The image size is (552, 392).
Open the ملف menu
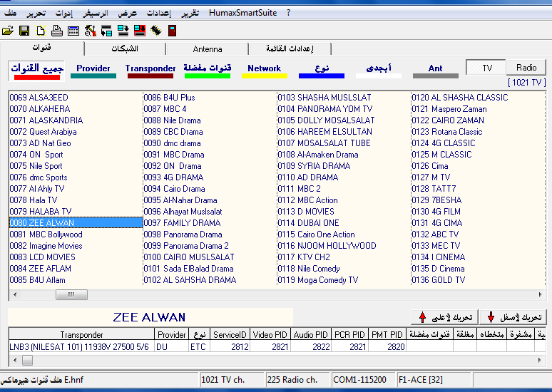coord(11,14)
